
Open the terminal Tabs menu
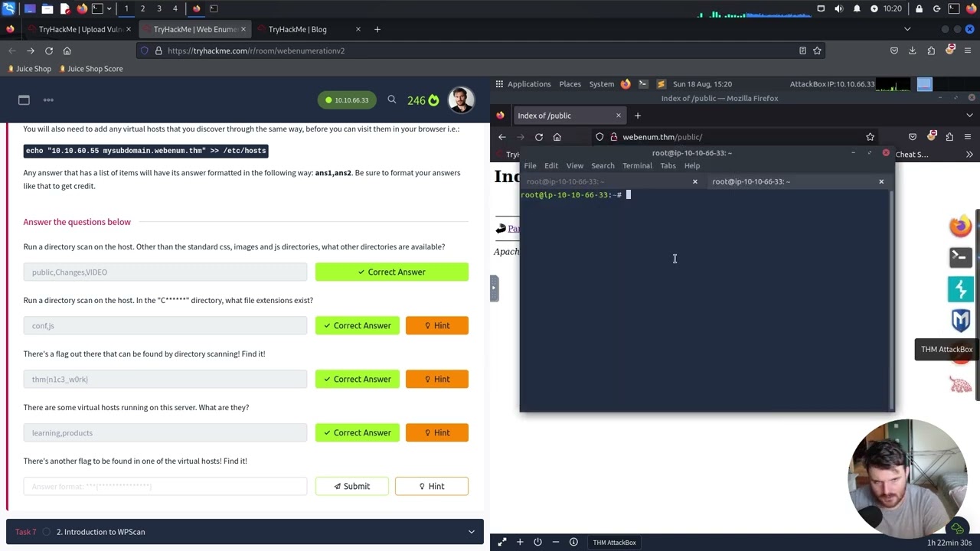[x=668, y=166]
